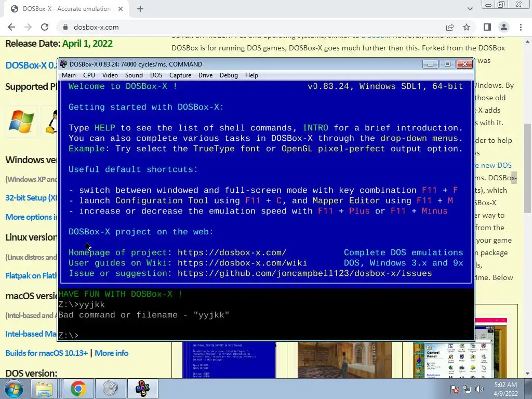The image size is (532, 399).
Task: Open Chrome's three-dot menu
Action: tap(521, 27)
